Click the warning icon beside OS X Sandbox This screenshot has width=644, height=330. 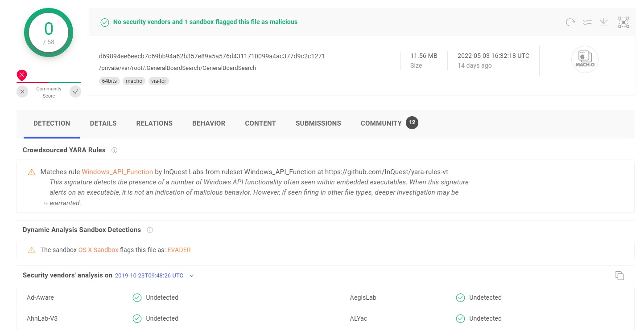tap(32, 250)
